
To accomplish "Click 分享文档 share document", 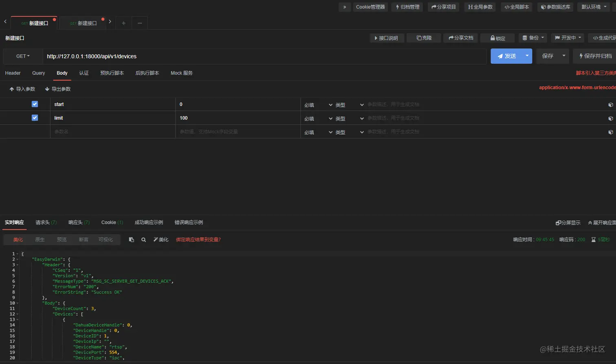I will [460, 38].
